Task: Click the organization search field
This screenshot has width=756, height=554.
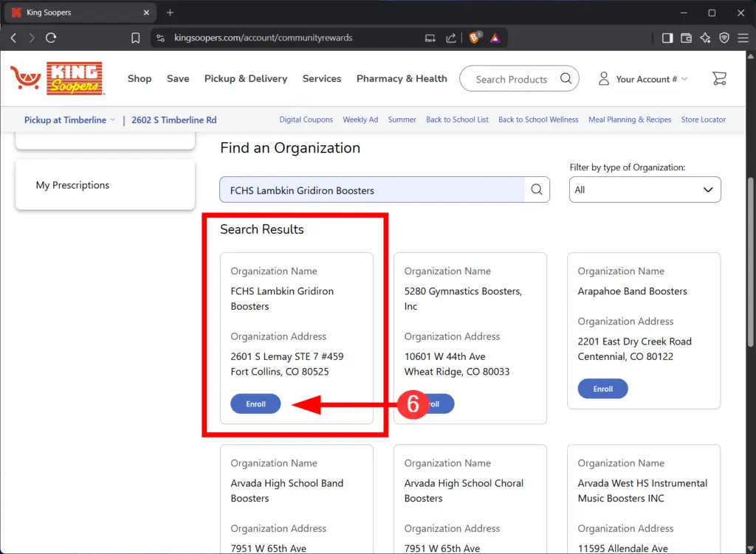Action: (x=372, y=190)
